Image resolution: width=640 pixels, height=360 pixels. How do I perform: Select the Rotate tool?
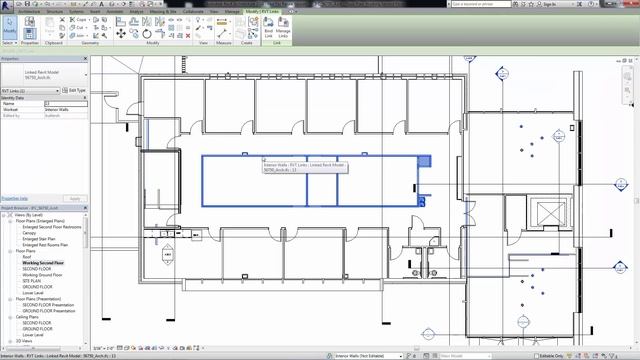click(x=147, y=33)
